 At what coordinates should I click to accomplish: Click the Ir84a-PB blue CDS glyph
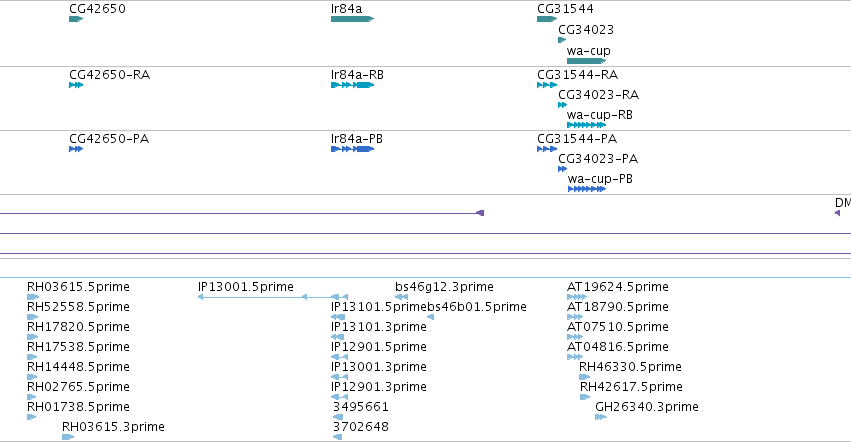pos(352,149)
